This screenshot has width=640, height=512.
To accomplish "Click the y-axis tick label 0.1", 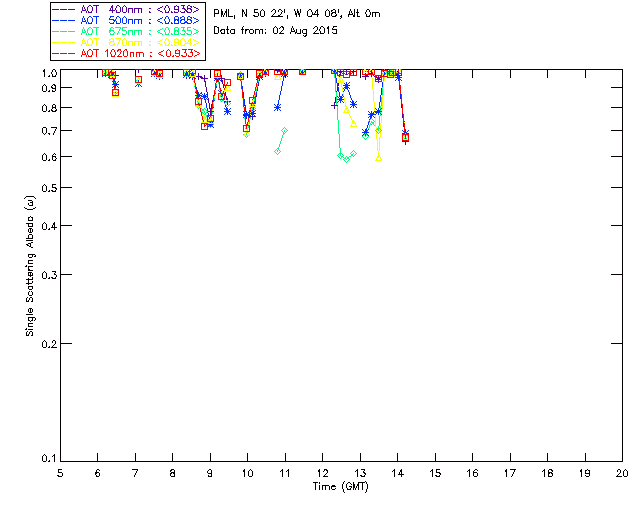I will (x=49, y=459).
